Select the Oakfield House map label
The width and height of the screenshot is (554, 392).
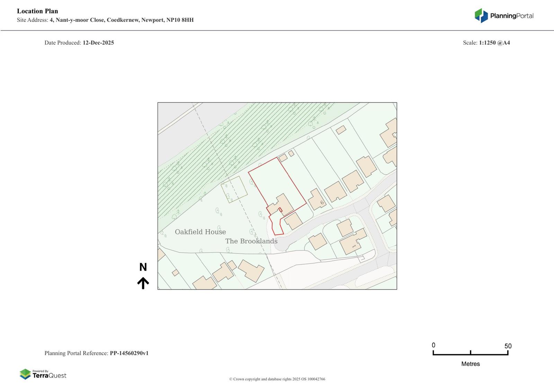200,232
